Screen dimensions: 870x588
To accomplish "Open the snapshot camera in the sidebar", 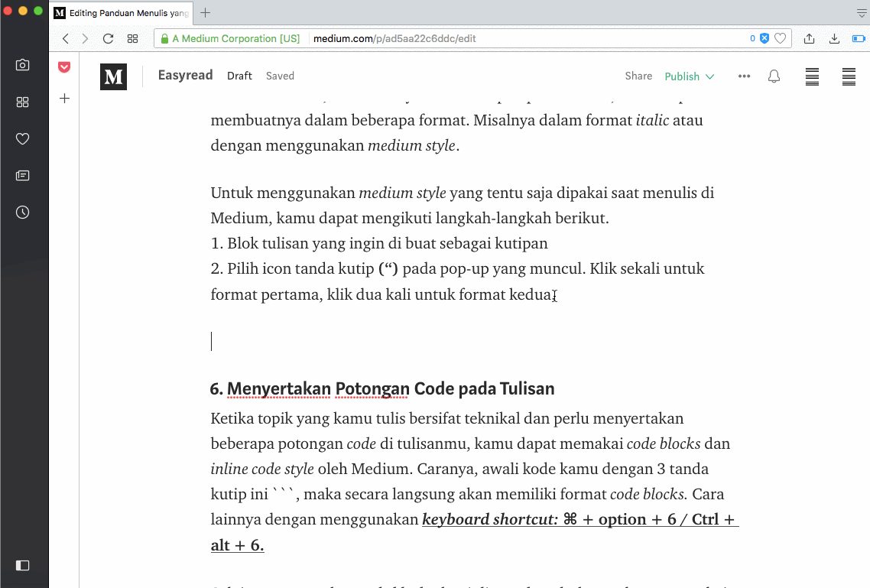I will click(22, 65).
